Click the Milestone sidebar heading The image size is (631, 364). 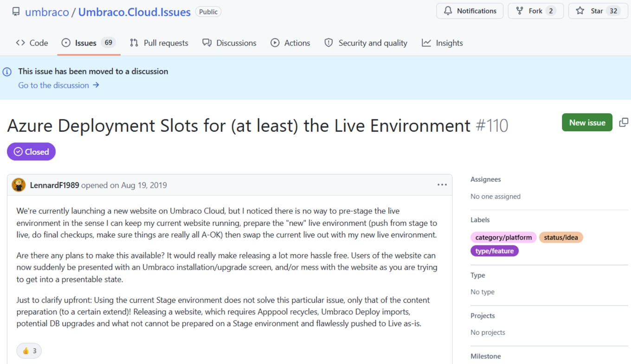point(486,356)
